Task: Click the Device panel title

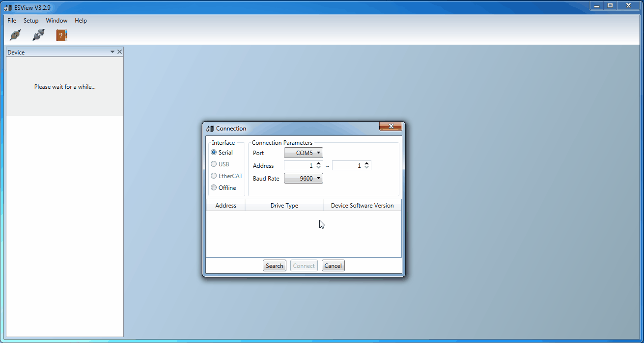Action: pyautogui.click(x=16, y=52)
